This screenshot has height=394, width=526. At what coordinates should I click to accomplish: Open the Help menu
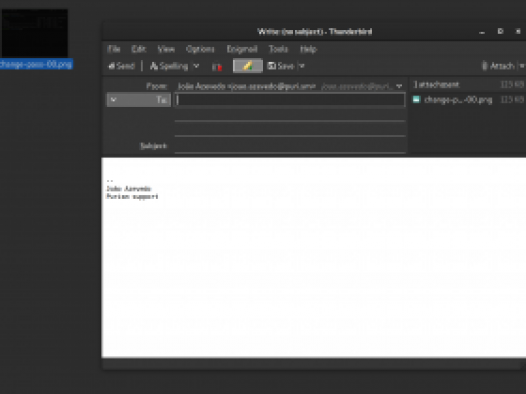[x=308, y=49]
